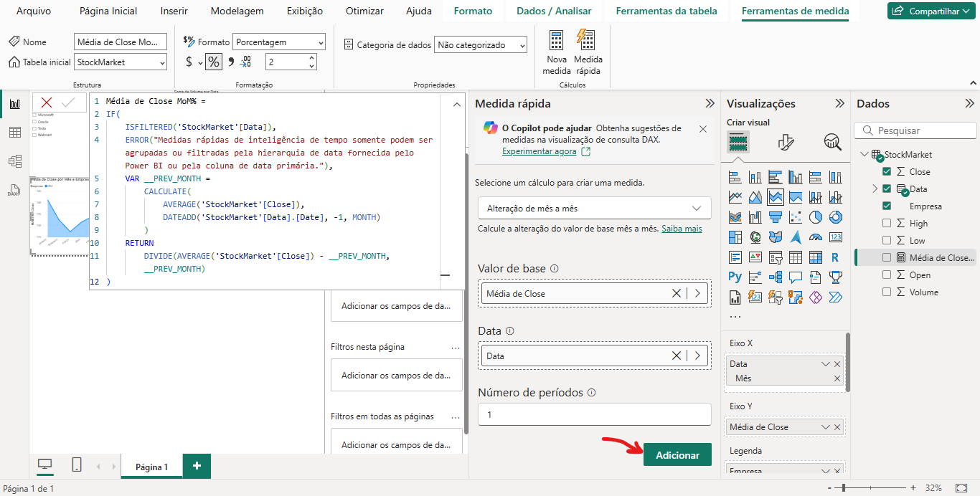This screenshot has height=496, width=980.
Task: Choose the funnel chart visual
Action: coord(775,216)
